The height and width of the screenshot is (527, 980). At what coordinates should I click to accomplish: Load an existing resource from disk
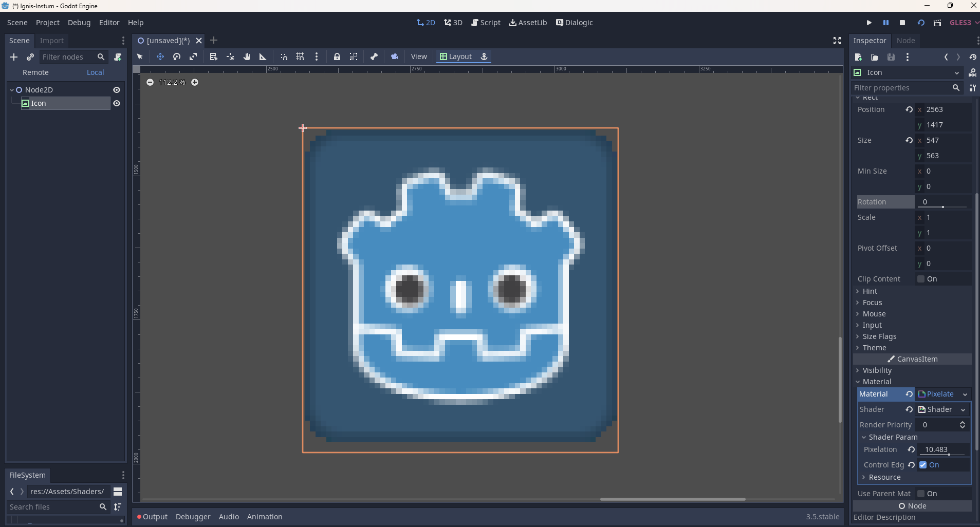(875, 57)
